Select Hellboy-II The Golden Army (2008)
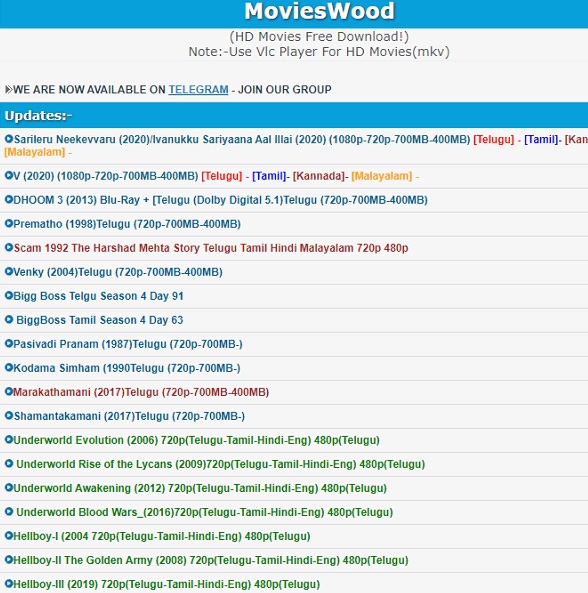 coord(211,560)
